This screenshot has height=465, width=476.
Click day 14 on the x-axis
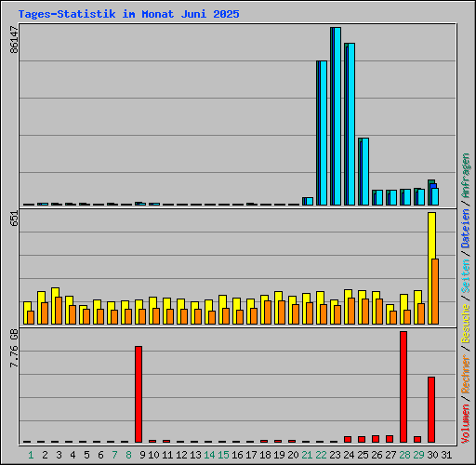point(209,455)
